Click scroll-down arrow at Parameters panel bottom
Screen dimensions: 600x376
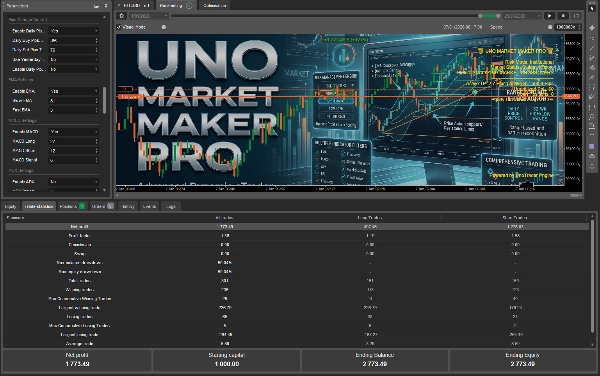click(x=104, y=190)
